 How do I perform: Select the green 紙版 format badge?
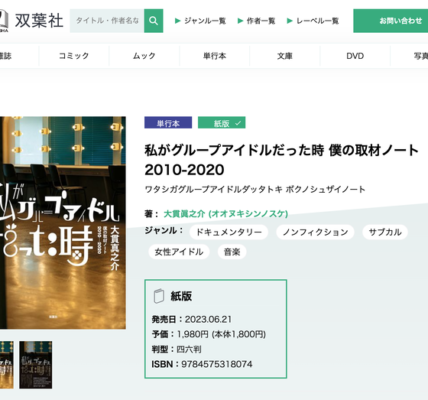pos(222,123)
